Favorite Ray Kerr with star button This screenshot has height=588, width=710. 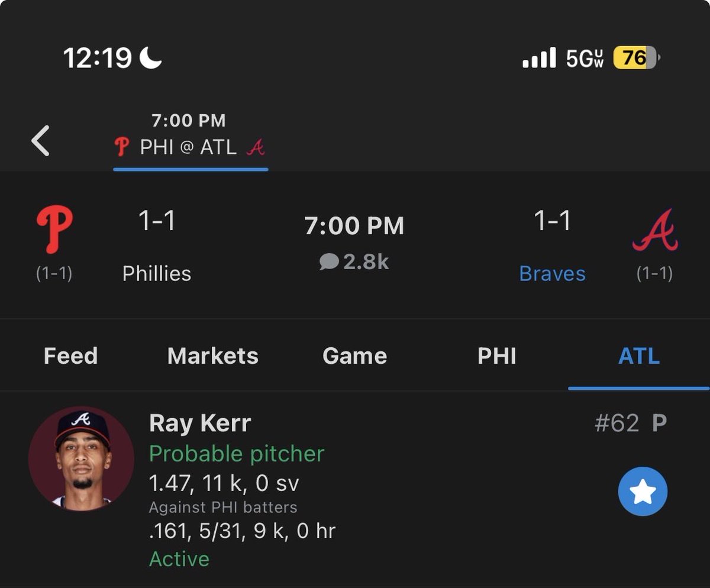tap(643, 492)
